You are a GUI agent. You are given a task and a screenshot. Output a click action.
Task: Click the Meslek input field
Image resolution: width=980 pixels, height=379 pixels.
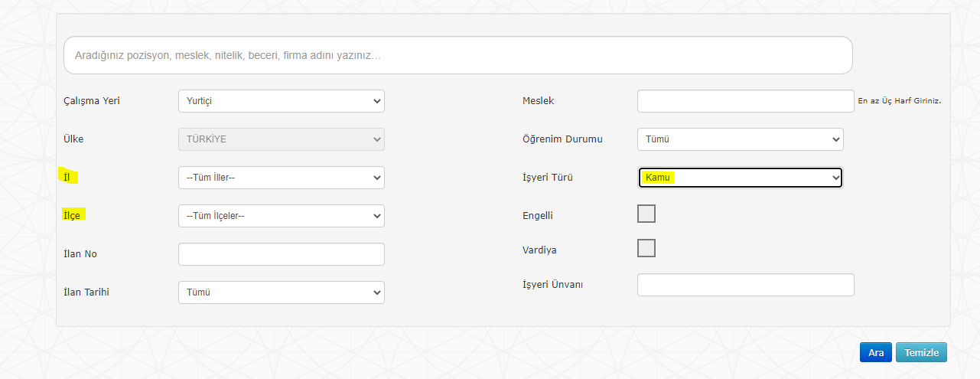pos(745,101)
